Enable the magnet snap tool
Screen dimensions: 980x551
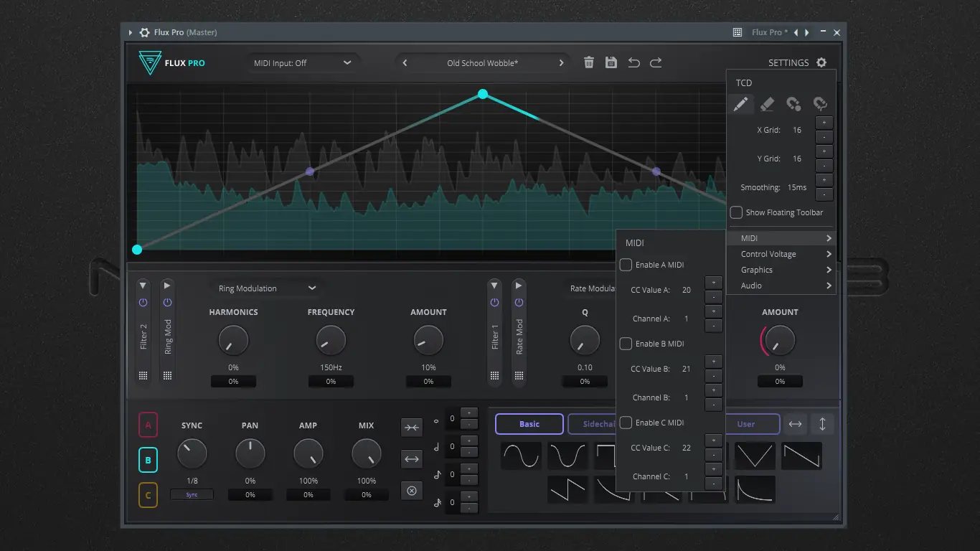pyautogui.click(x=793, y=103)
